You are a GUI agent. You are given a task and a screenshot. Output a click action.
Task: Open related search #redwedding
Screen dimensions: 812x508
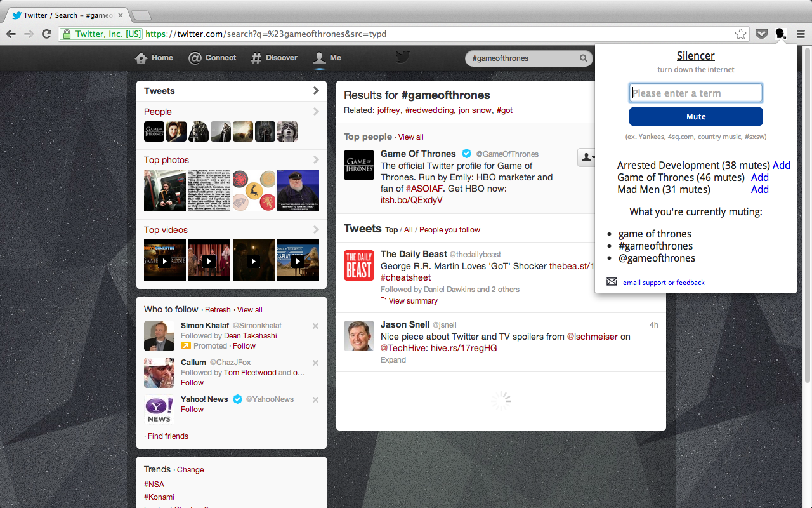[429, 110]
